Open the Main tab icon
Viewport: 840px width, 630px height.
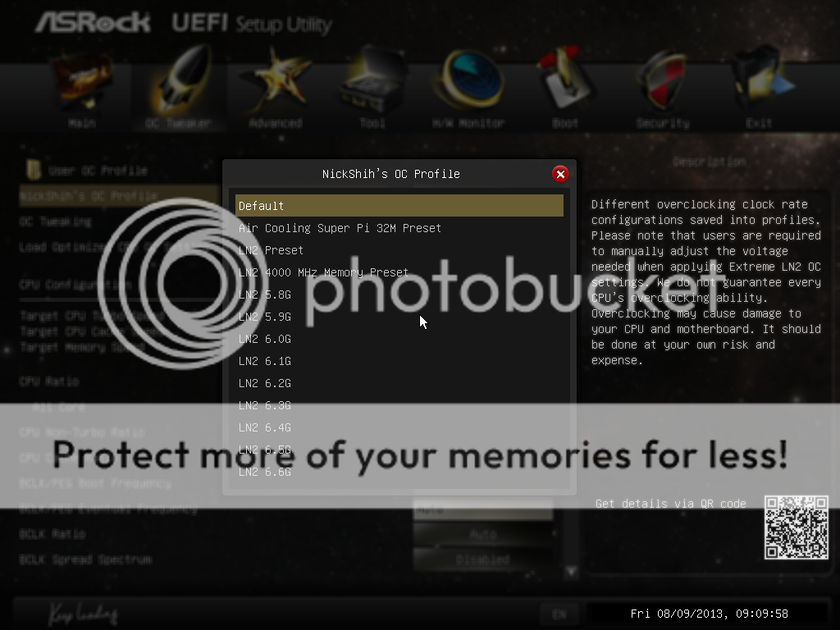(x=82, y=80)
